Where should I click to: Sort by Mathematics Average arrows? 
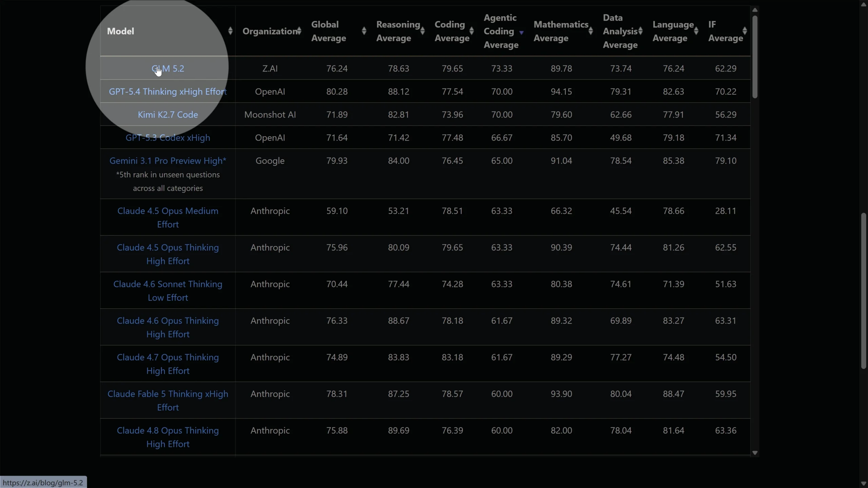click(x=591, y=31)
